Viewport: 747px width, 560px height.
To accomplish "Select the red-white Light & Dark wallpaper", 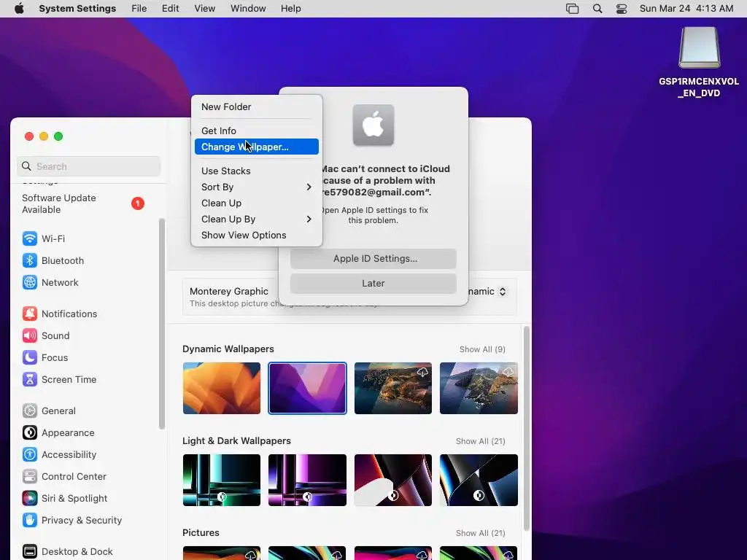I will [x=393, y=480].
